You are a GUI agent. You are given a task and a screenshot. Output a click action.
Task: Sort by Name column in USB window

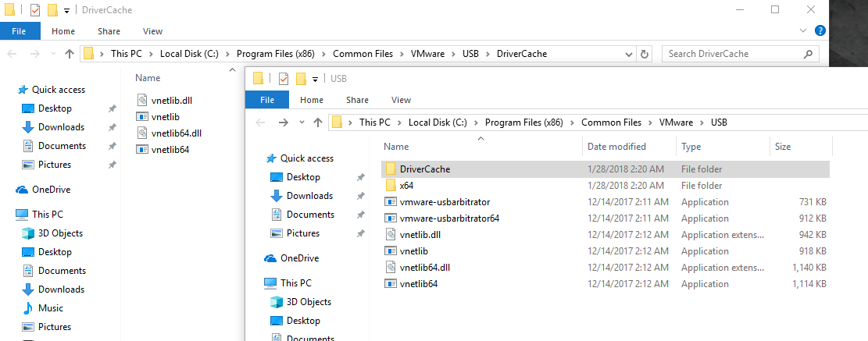396,147
